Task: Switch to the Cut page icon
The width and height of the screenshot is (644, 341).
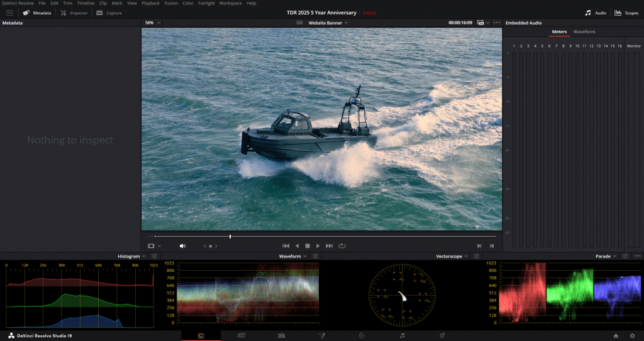Action: [241, 336]
